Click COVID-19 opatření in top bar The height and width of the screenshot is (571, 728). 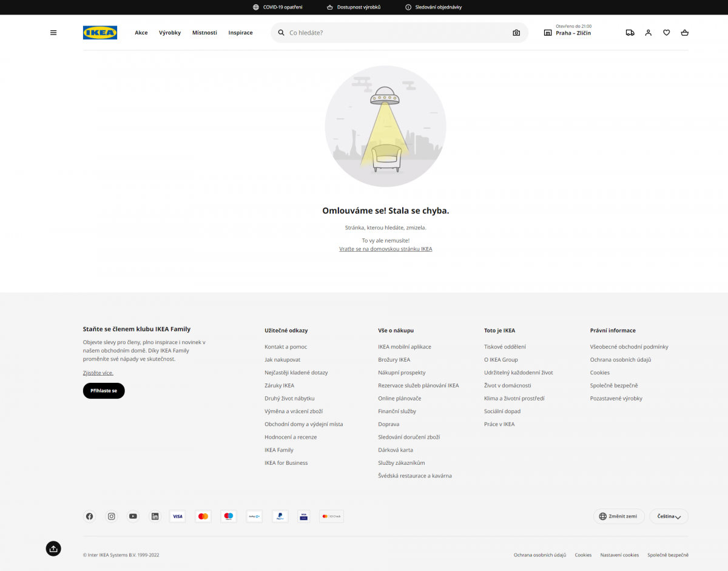click(278, 7)
